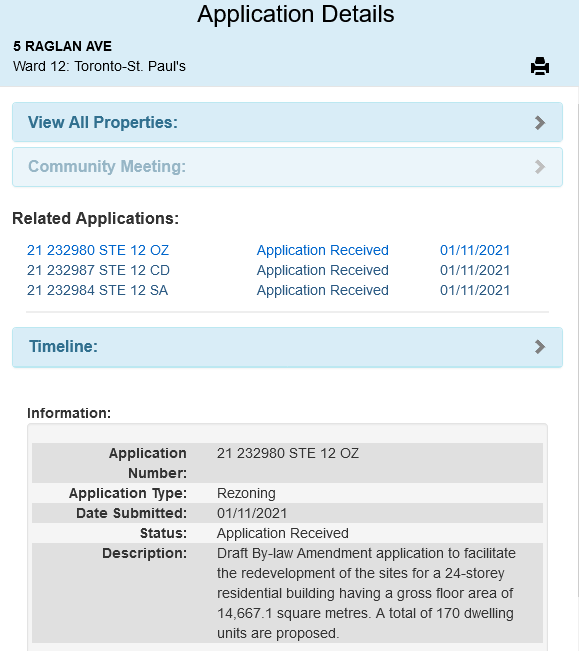Click the 5 RAGLAN AVE address heading
The width and height of the screenshot is (579, 651).
[x=62, y=46]
